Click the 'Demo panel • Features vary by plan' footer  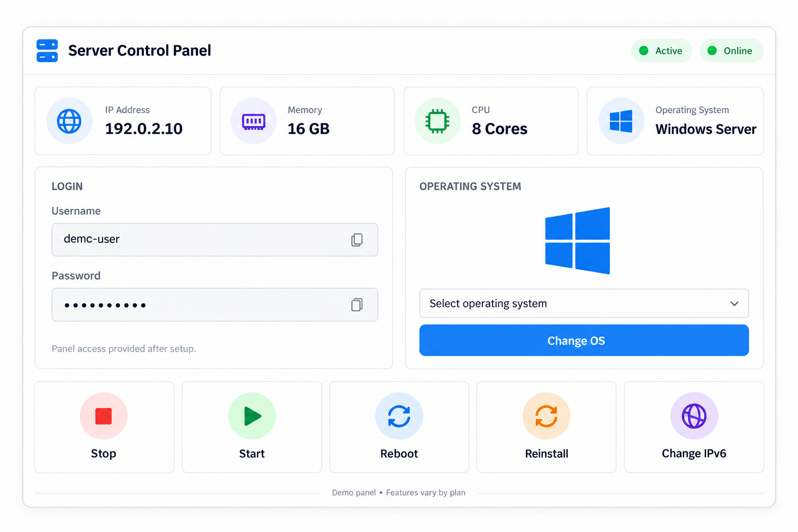click(x=398, y=493)
